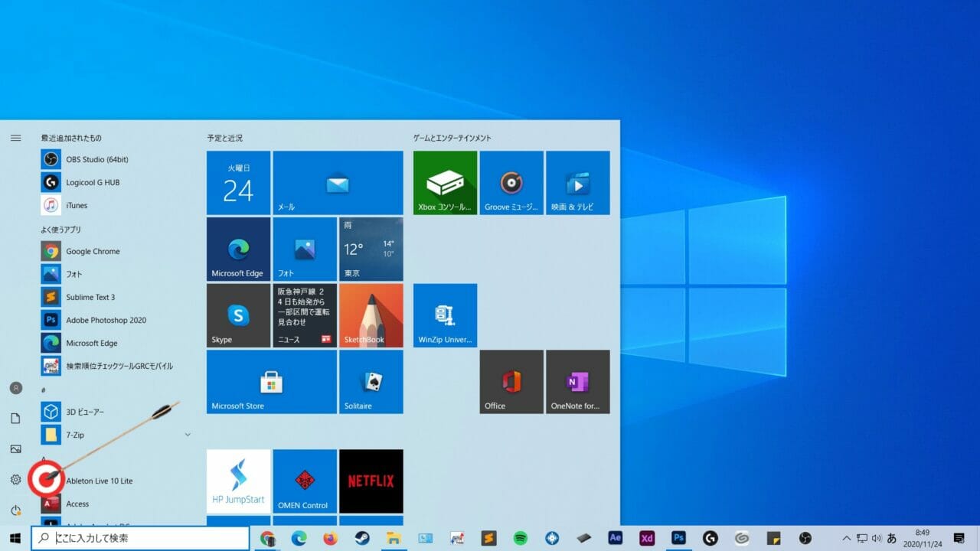Launch Logicool G HUB from the app list

[115, 182]
